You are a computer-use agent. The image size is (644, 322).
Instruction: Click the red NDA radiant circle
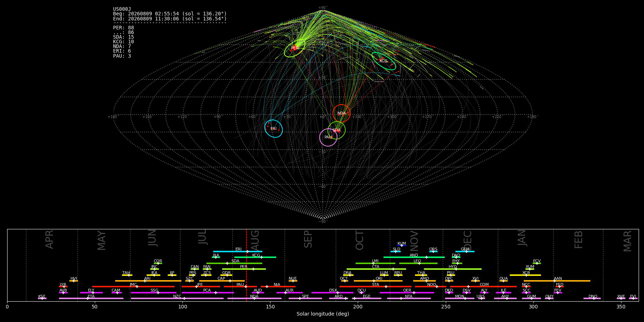pos(341,113)
